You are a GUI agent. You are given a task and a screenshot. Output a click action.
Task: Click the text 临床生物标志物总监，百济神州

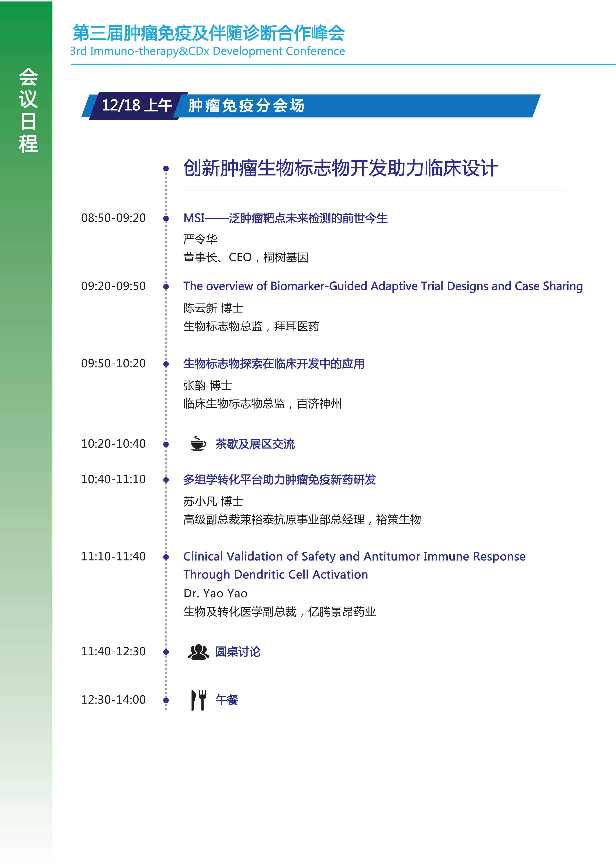(x=263, y=403)
